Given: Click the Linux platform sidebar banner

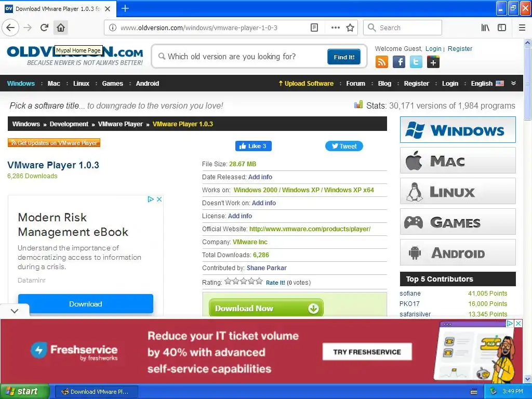Looking at the screenshot, I should [x=458, y=191].
